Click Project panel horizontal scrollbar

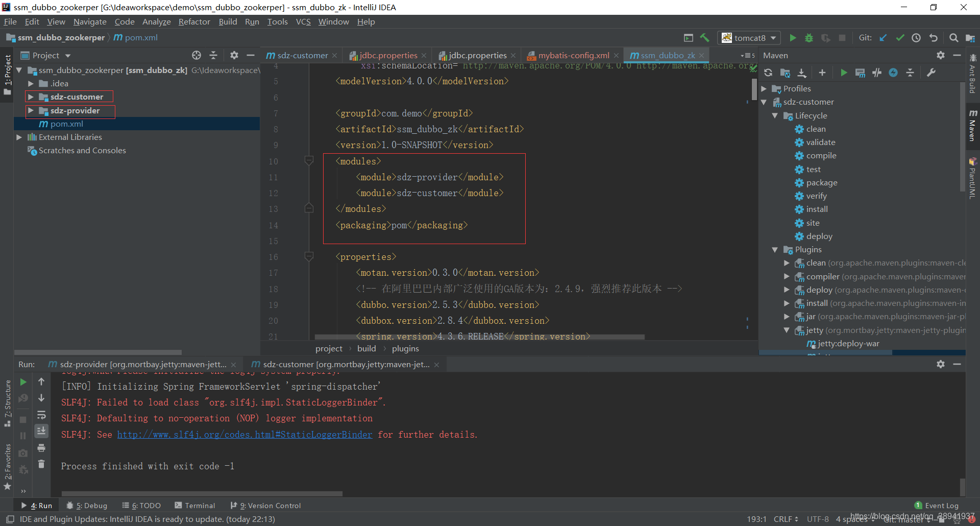click(98, 352)
